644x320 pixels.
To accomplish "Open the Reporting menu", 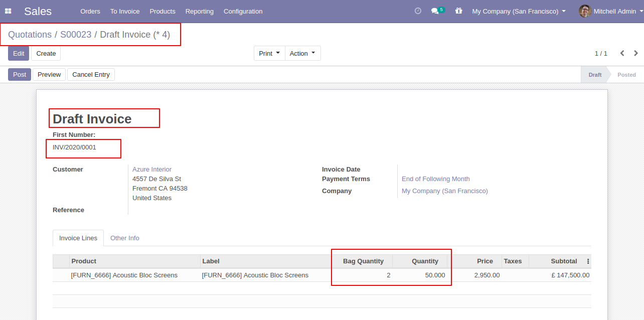I will [199, 11].
